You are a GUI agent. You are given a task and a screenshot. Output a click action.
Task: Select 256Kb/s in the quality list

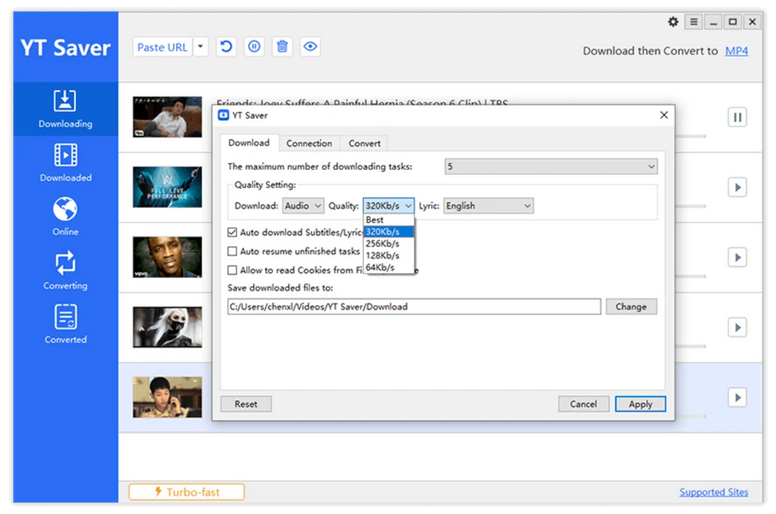388,243
